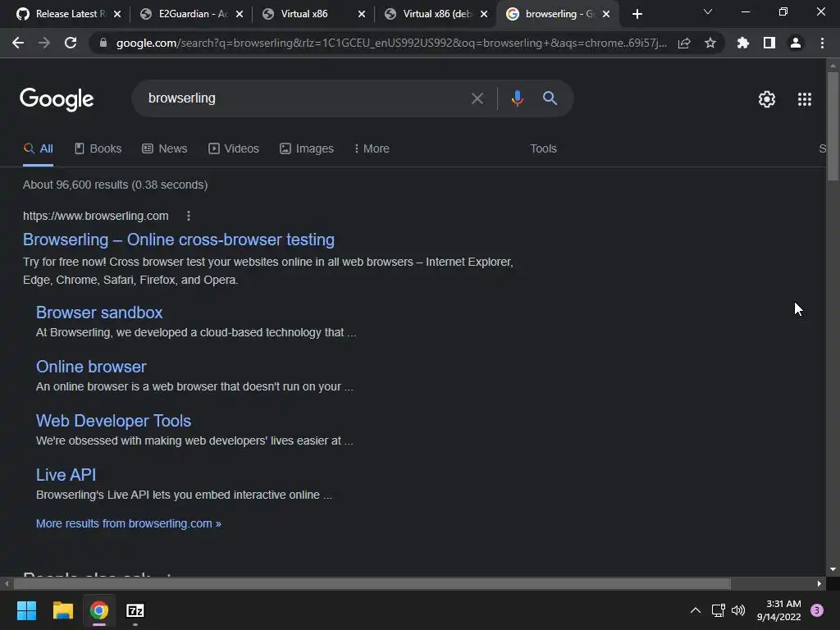Open the clock showing 3:31 AM
The height and width of the screenshot is (630, 840).
pos(778,610)
